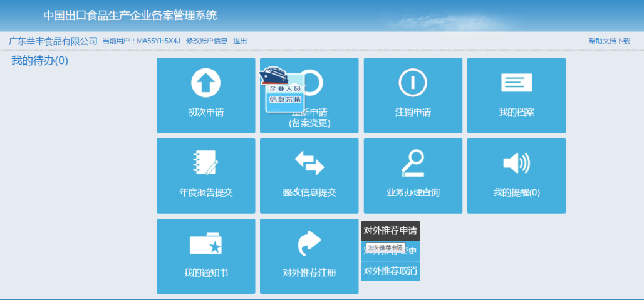Screen dimensions: 644x302
Task: Open the starred folder 我的通知书 icon
Action: [x=205, y=244]
